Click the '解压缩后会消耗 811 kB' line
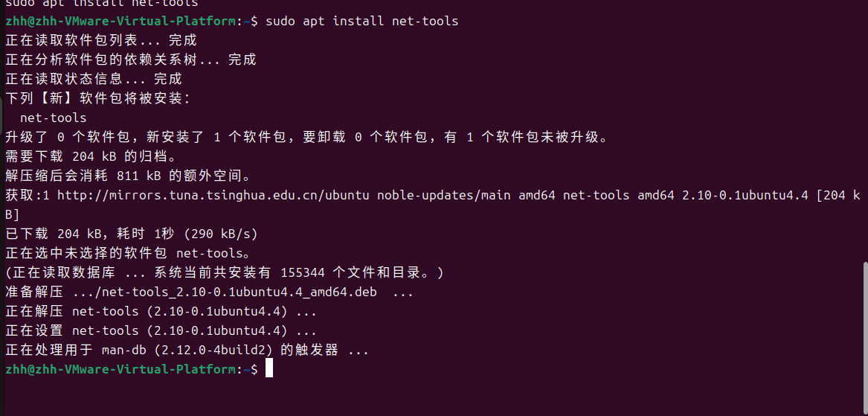The image size is (868, 416). (128, 176)
